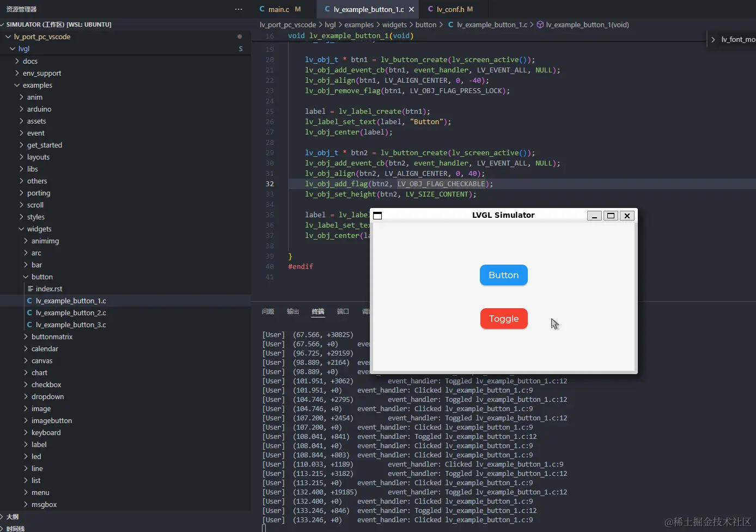Screen dimensions: 756x532
Task: Switch to the 端口 ports panel tab
Action: pos(343,311)
